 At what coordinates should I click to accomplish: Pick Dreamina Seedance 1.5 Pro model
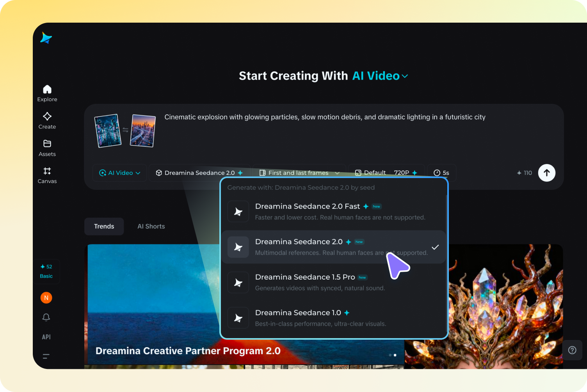coord(334,282)
